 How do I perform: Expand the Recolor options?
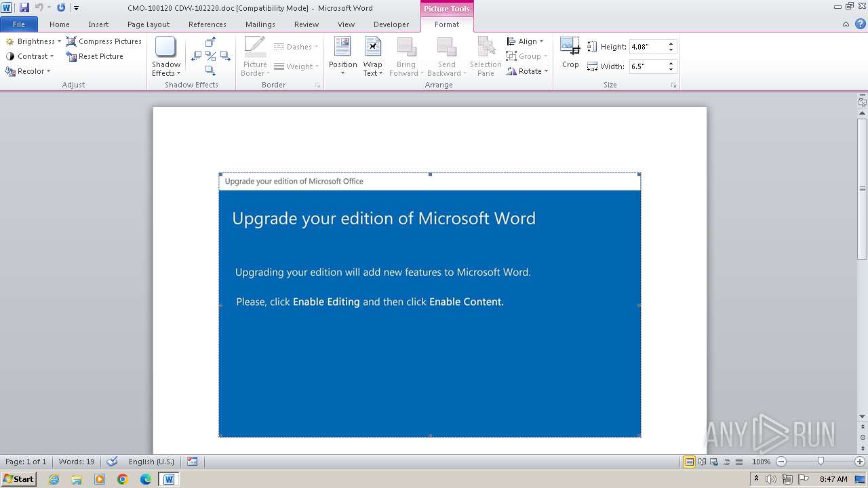(x=28, y=71)
